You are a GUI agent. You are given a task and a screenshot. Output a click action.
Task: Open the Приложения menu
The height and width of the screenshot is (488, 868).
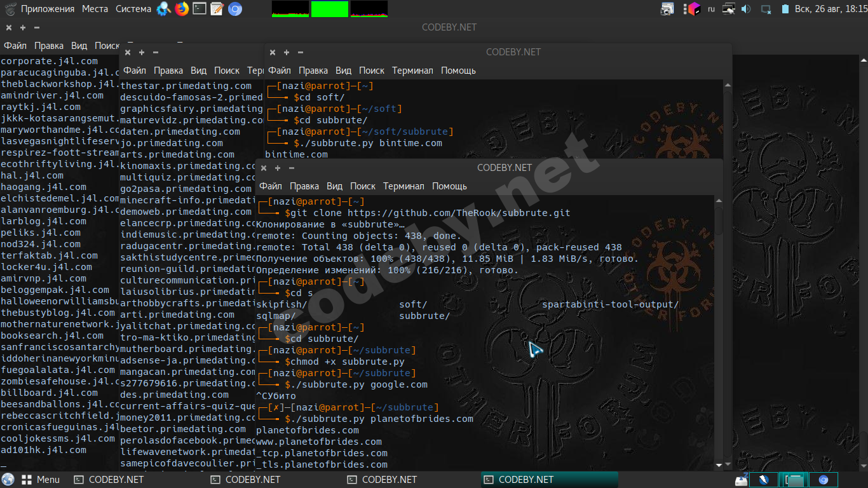[48, 9]
